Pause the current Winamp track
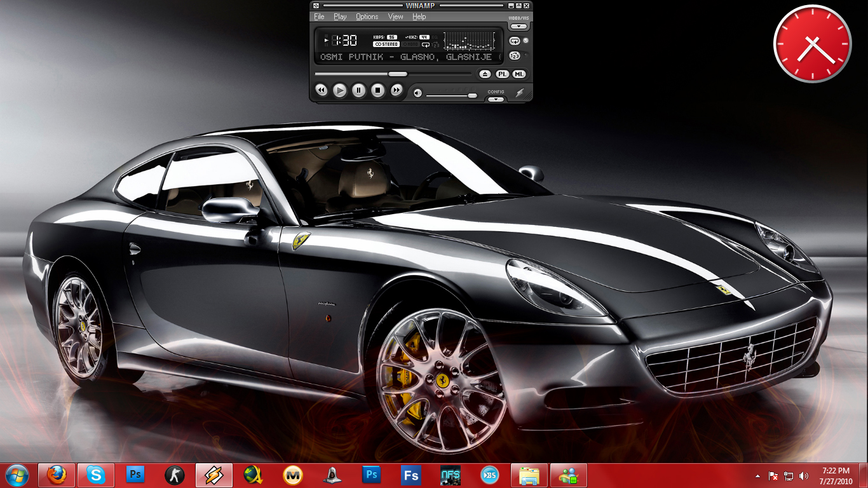The height and width of the screenshot is (488, 868). point(359,91)
